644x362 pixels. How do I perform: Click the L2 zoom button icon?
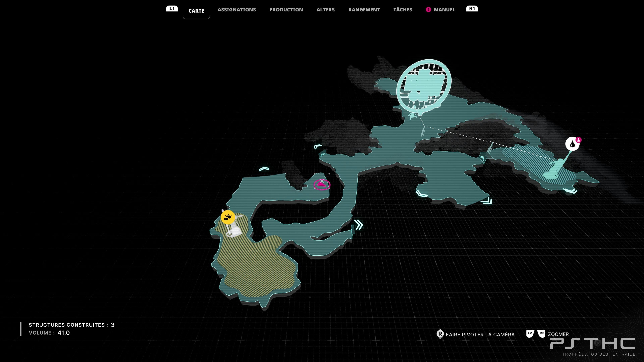530,334
